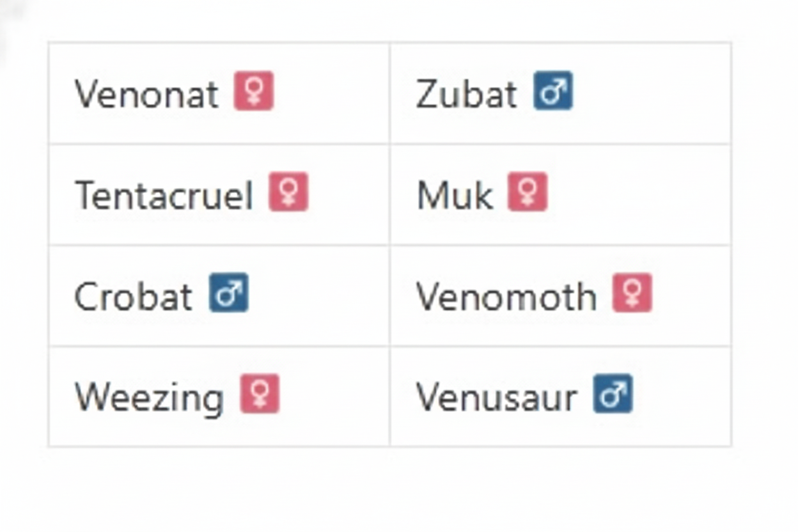Click the Weezing name text
Image resolution: width=798 pixels, height=532 pixels.
149,398
